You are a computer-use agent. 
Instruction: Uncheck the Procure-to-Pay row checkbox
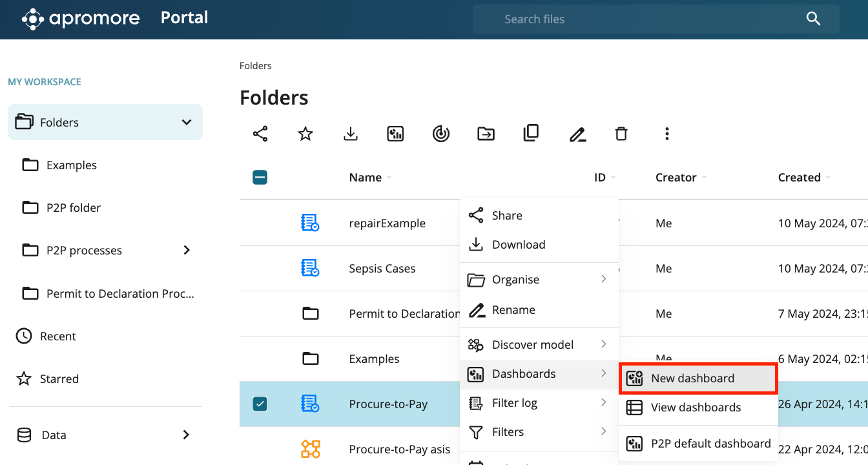[260, 404]
